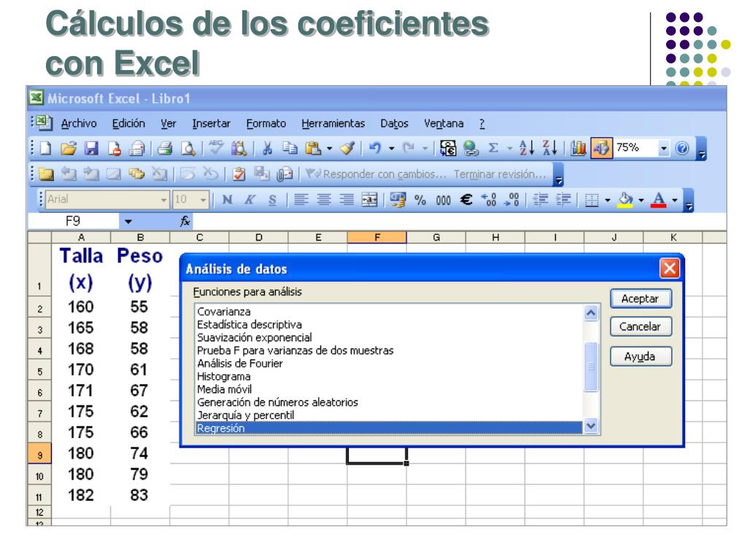Viewport: 747px width, 560px height.
Task: Open the Font Color dropdown arrow
Action: pos(675,200)
